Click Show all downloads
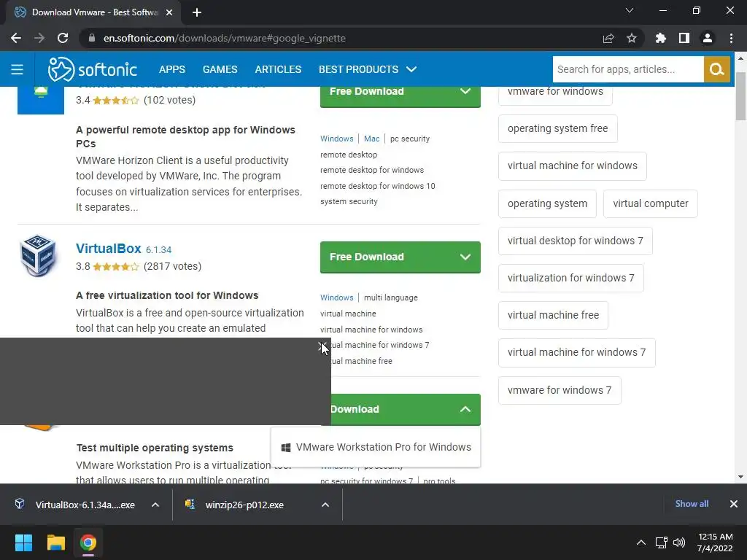 (692, 504)
